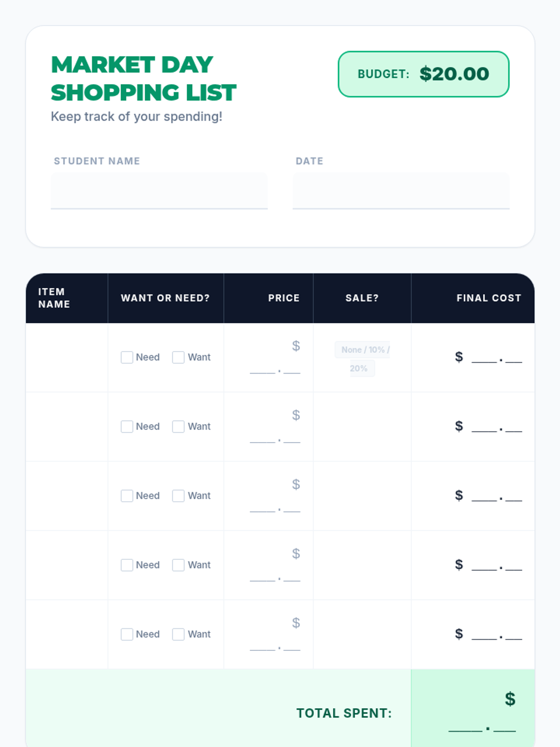Tick the Want checkbox in third row

(x=178, y=495)
